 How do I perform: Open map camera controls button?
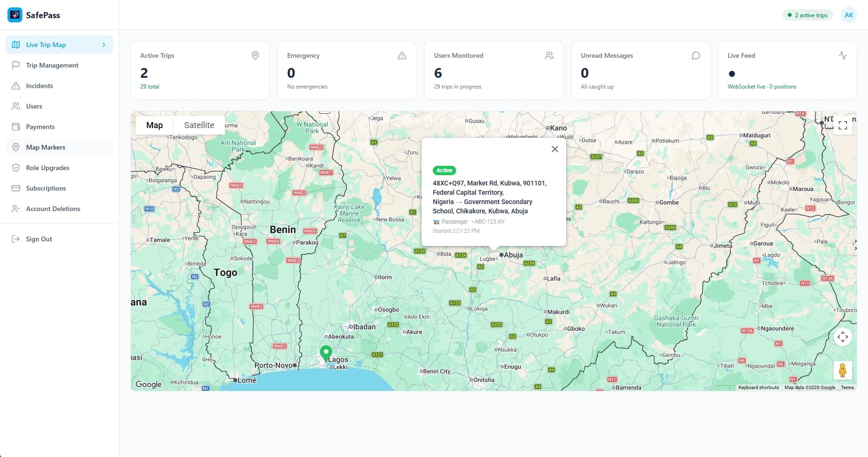coord(842,337)
